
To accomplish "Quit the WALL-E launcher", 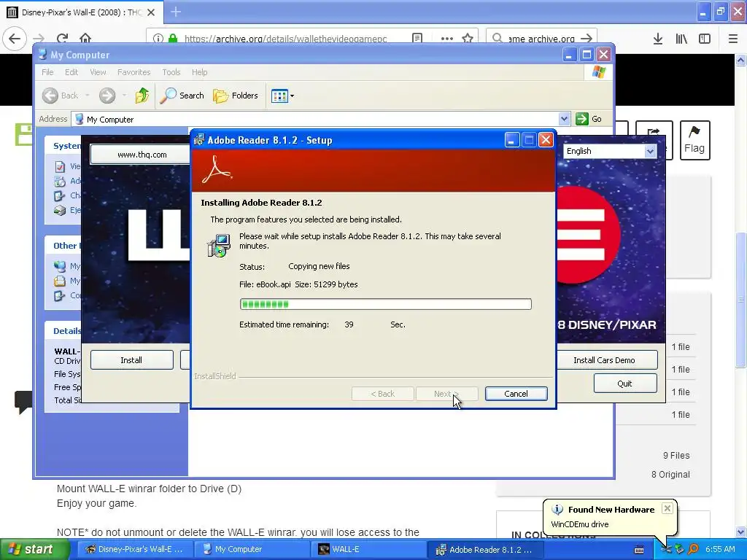I will [625, 384].
